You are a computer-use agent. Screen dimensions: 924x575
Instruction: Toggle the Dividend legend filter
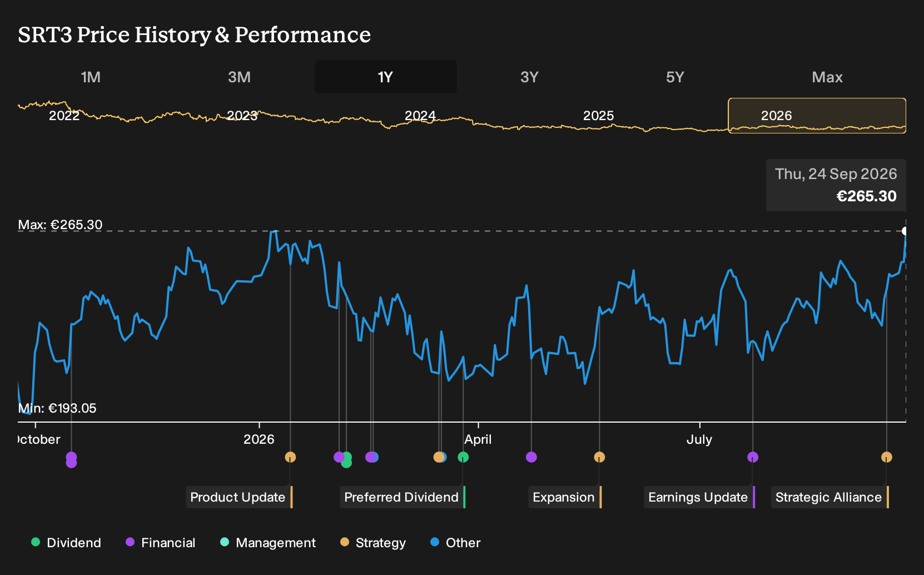[x=66, y=543]
